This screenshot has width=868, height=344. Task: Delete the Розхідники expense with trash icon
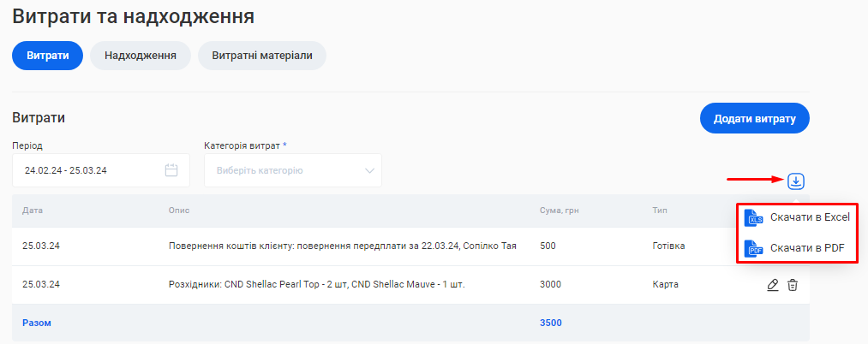(793, 285)
